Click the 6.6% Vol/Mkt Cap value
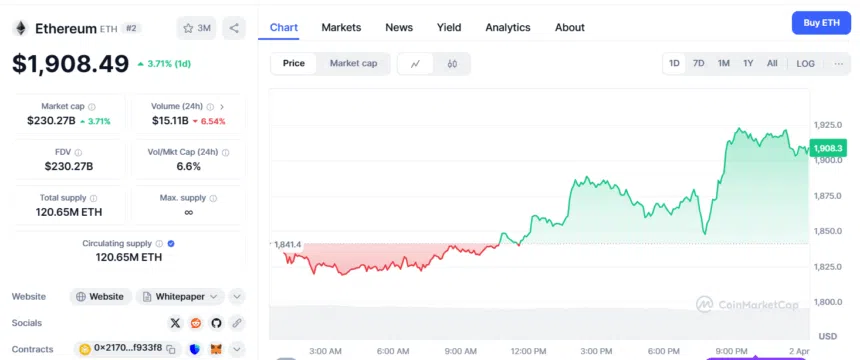The height and width of the screenshot is (360, 860). pyautogui.click(x=188, y=166)
